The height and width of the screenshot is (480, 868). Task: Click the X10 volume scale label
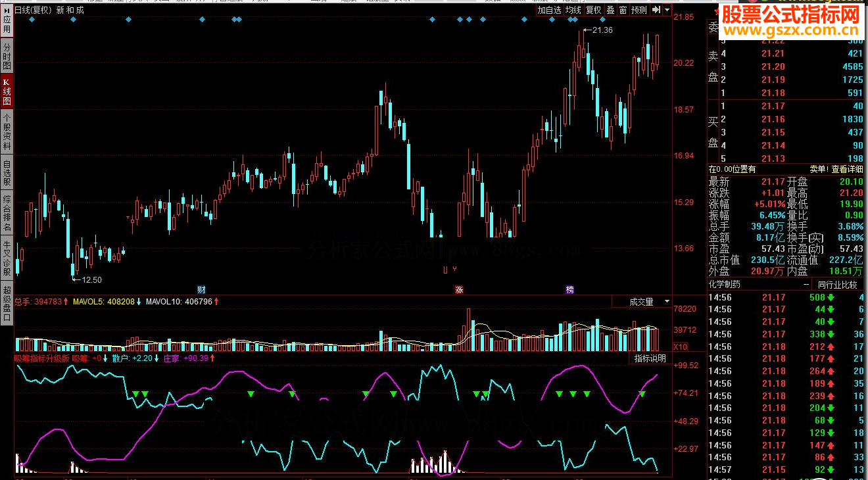[681, 347]
